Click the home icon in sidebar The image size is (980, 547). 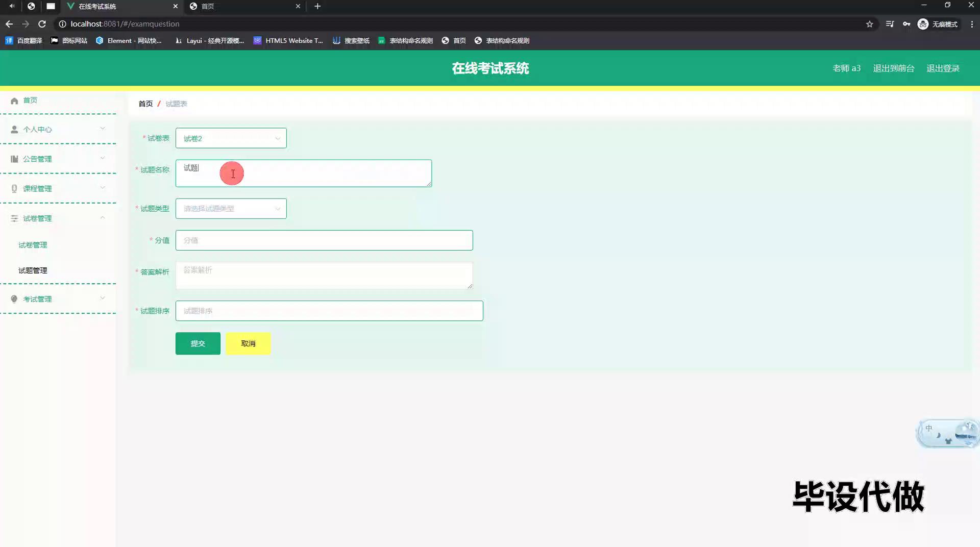(14, 101)
